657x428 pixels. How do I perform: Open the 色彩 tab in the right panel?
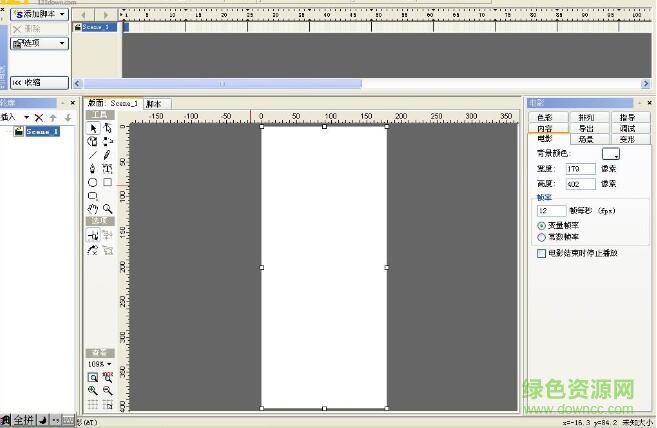(545, 118)
